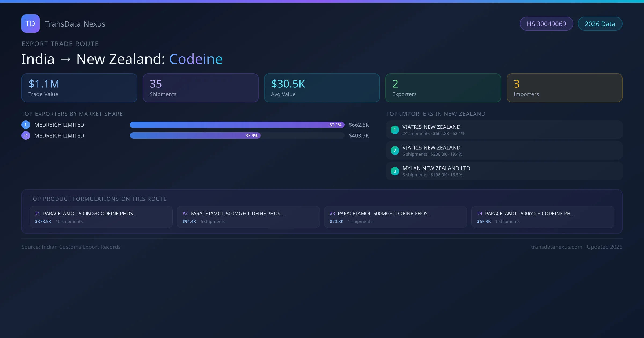Open the $1.1M Trade Value card
This screenshot has height=338, width=644.
click(79, 88)
